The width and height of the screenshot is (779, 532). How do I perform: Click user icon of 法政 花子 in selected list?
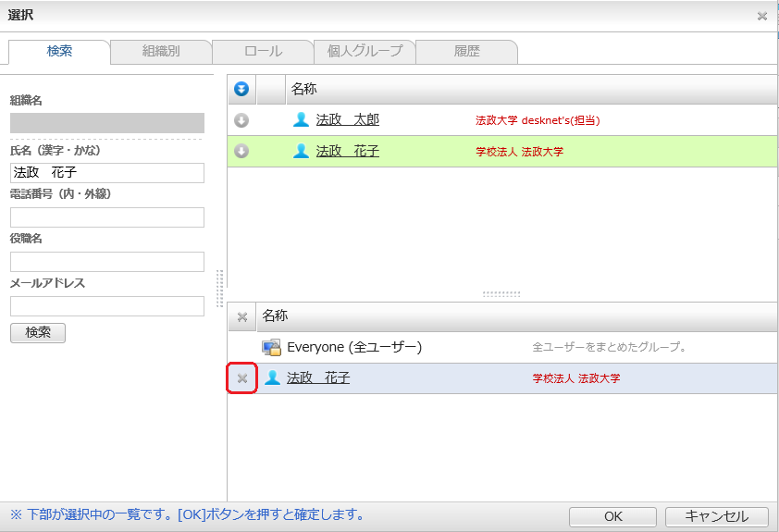point(272,377)
